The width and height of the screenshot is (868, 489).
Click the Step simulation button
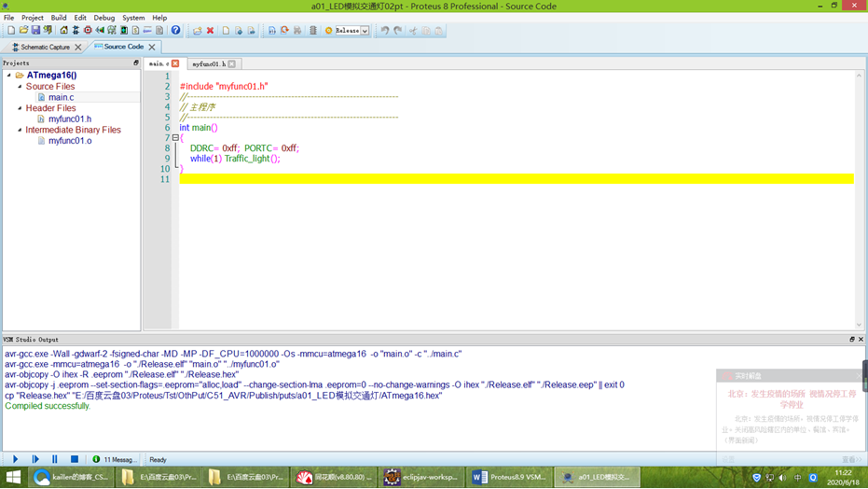click(x=35, y=459)
